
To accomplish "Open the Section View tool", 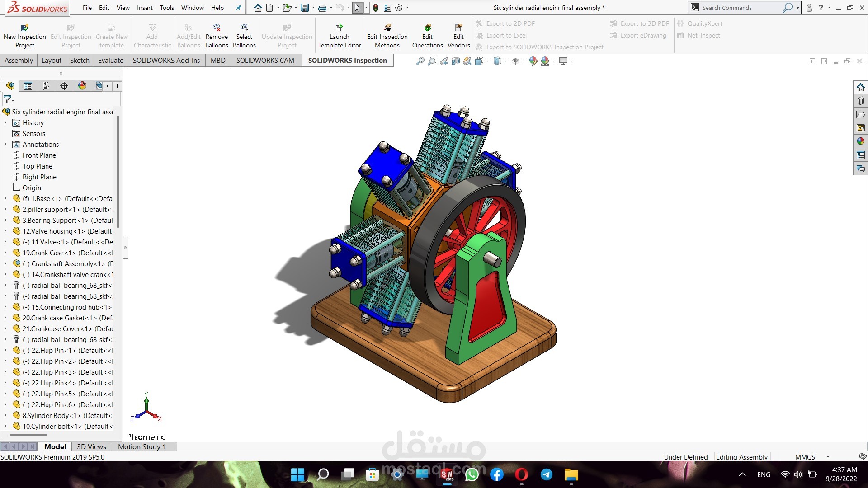I will [x=456, y=61].
